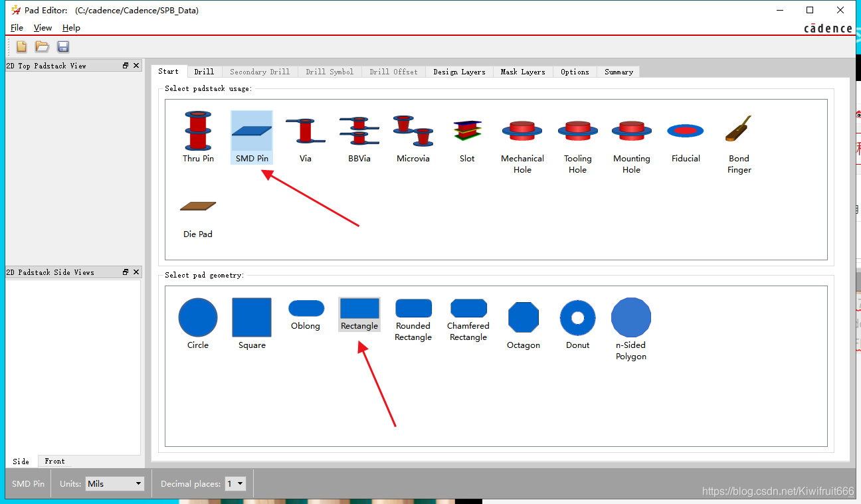This screenshot has height=504, width=861.
Task: Open the File menu
Action: click(17, 28)
